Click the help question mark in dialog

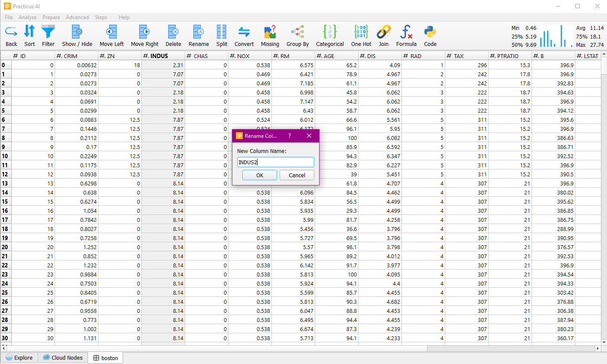point(289,136)
